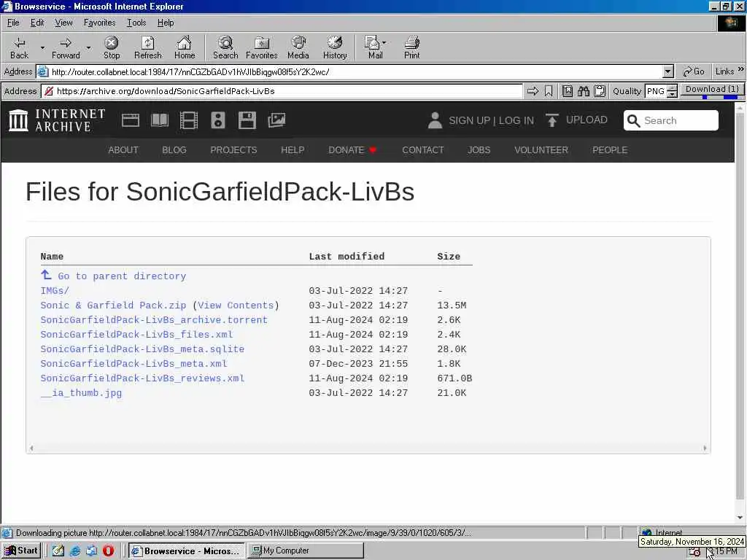
Task: Expand the Forward button history dropdown
Action: [x=88, y=47]
